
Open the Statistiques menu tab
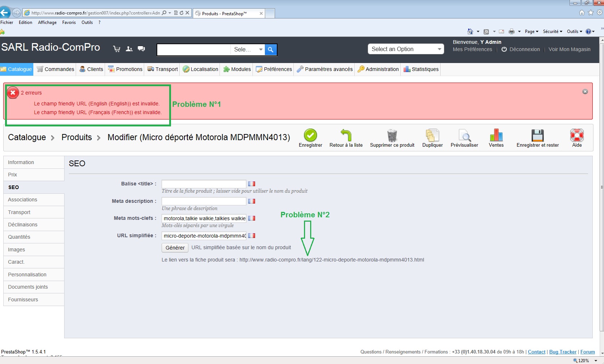click(x=421, y=69)
